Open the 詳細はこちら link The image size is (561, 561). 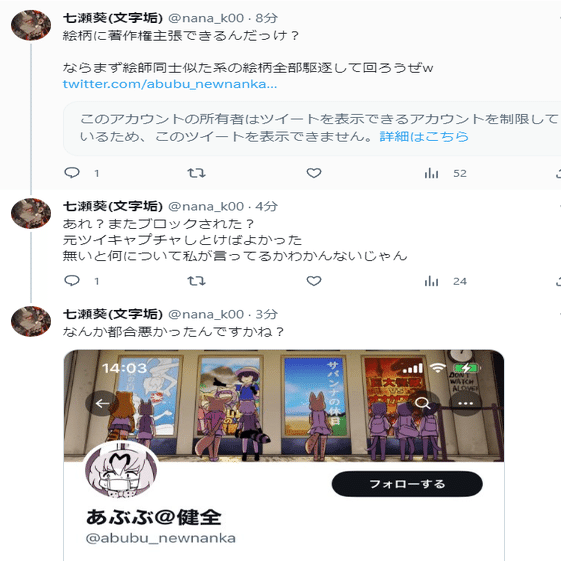(424, 136)
